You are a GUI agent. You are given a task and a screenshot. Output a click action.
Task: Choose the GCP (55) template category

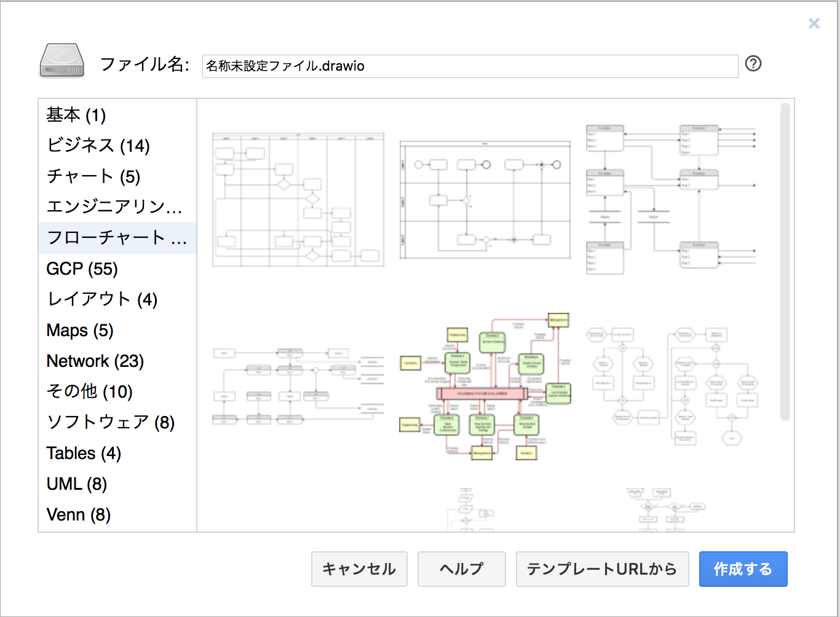(82, 269)
